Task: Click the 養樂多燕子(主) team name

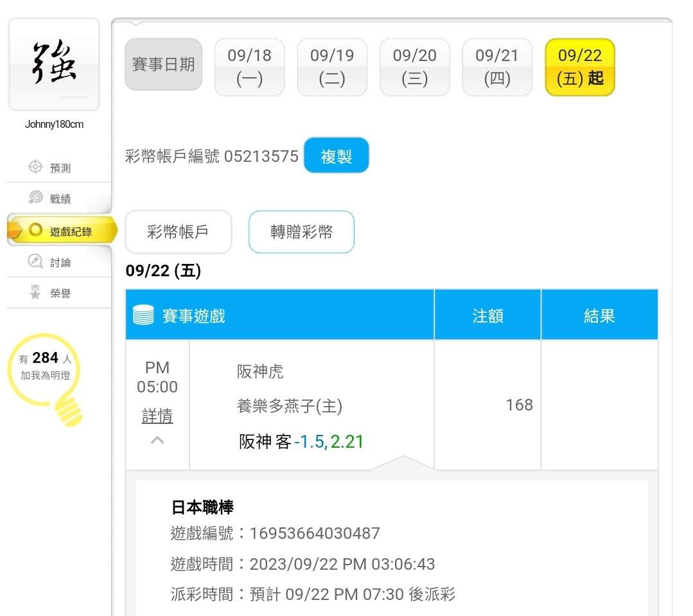Action: click(x=290, y=406)
